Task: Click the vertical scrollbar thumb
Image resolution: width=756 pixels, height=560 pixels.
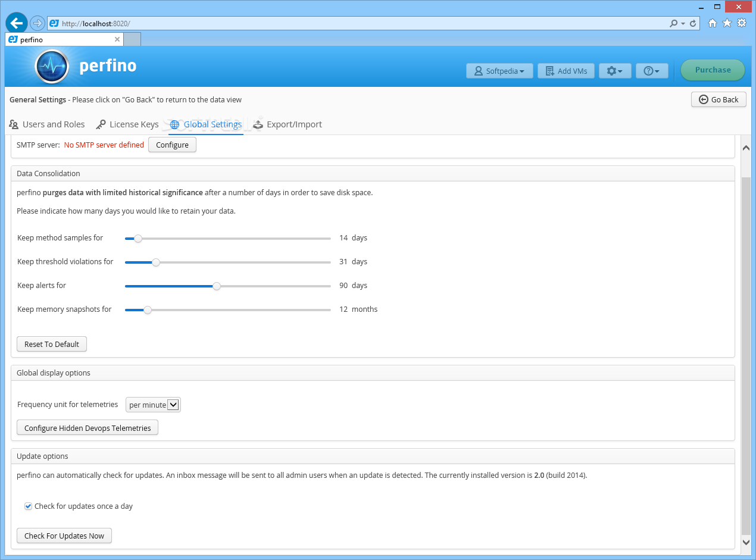Action: point(746,355)
